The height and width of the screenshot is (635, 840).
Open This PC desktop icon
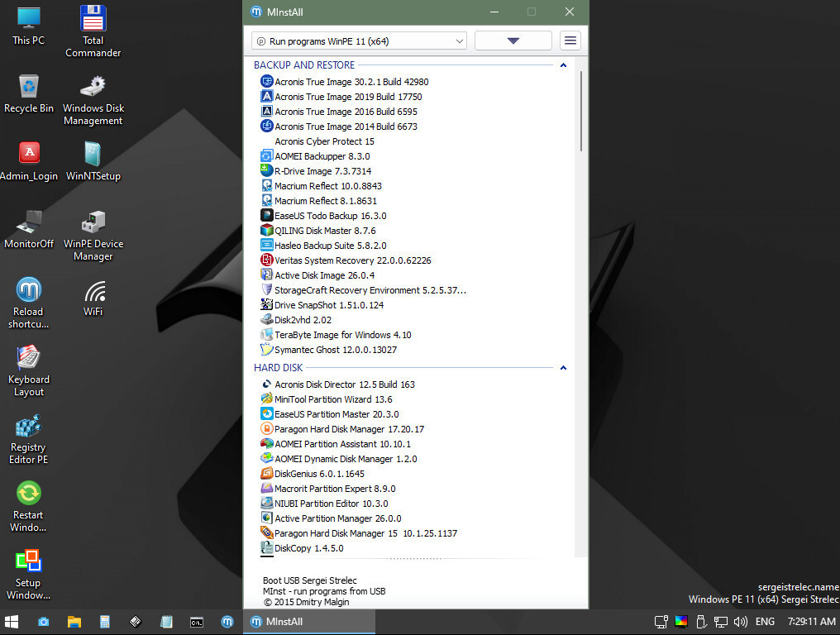(x=28, y=26)
